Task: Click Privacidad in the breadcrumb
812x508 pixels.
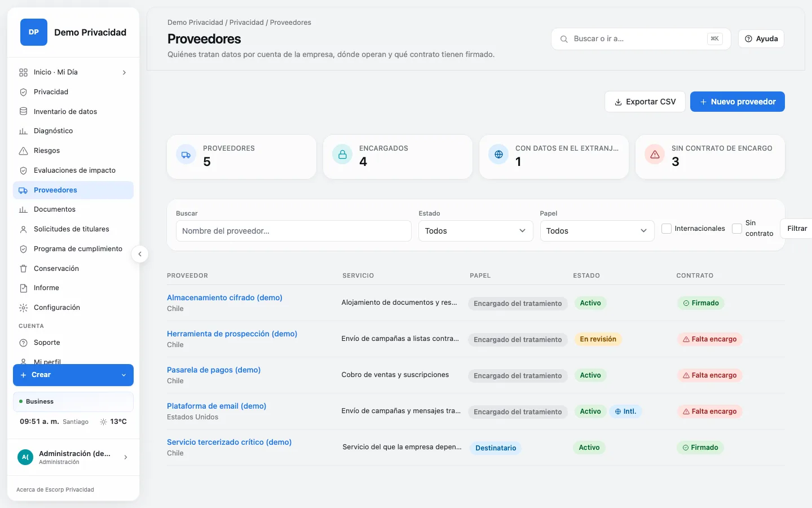Action: click(x=246, y=23)
